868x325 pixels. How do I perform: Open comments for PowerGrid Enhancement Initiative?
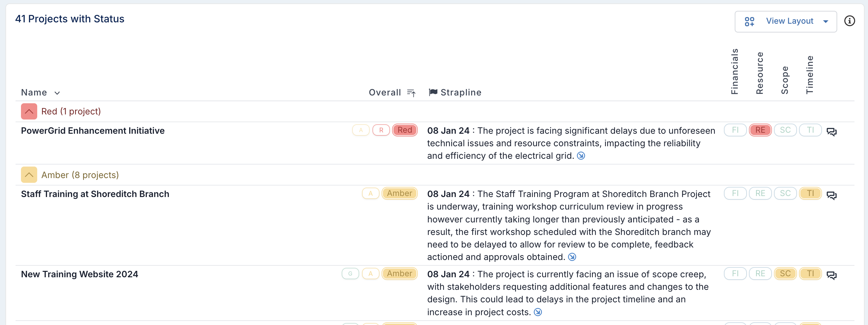pos(831,132)
